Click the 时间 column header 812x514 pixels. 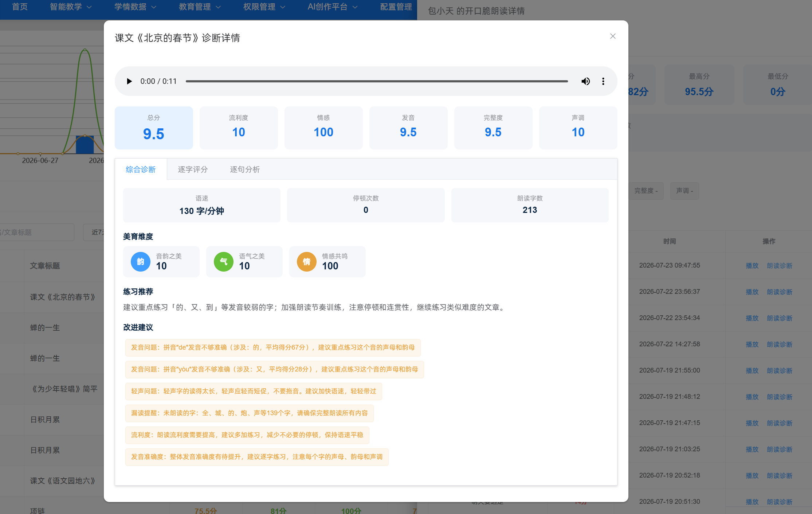tap(670, 241)
